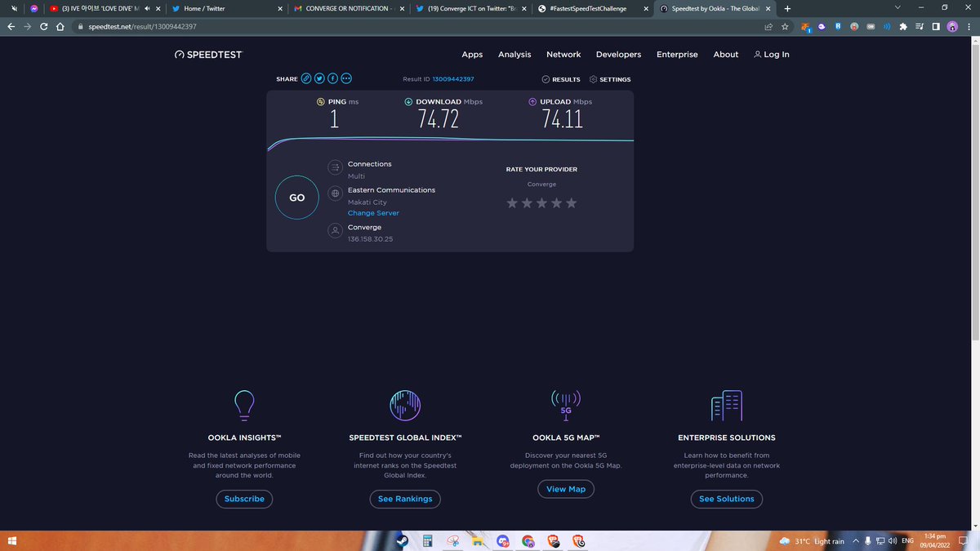Open the Analysis menu
Viewport: 980px width, 551px height.
(x=514, y=55)
